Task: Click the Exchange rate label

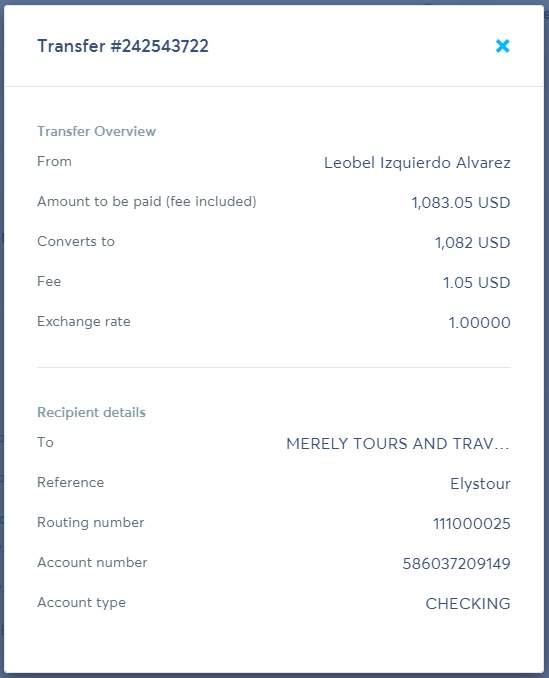Action: (x=84, y=321)
